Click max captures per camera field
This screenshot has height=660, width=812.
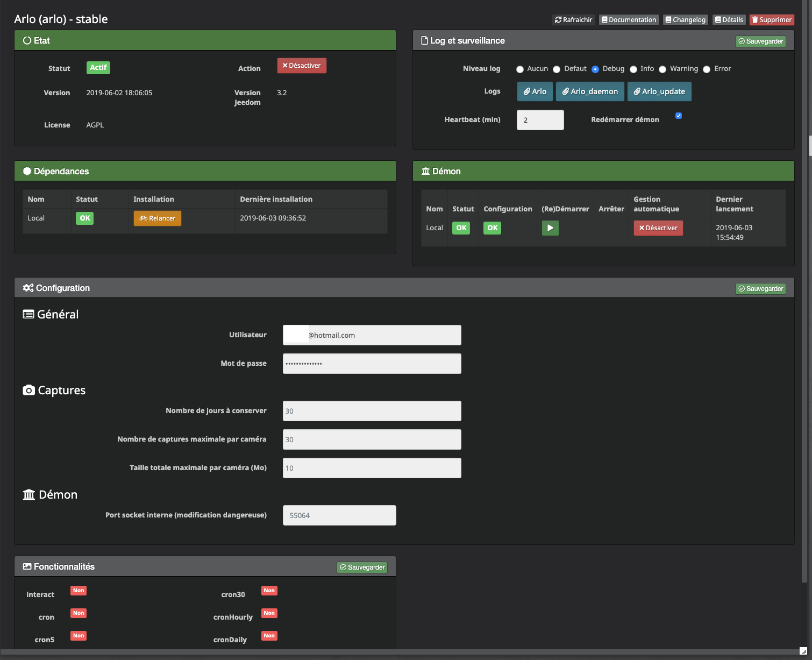coord(372,439)
